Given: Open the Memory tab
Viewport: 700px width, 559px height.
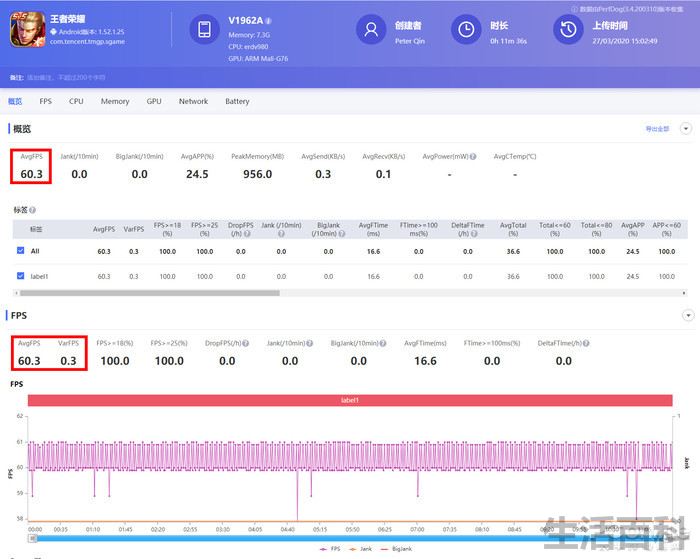Looking at the screenshot, I should pyautogui.click(x=115, y=101).
